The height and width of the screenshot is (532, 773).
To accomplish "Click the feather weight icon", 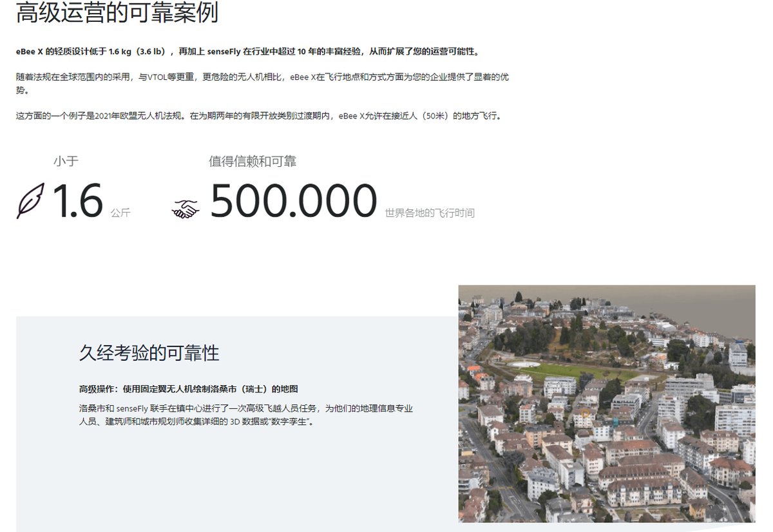I will [30, 200].
